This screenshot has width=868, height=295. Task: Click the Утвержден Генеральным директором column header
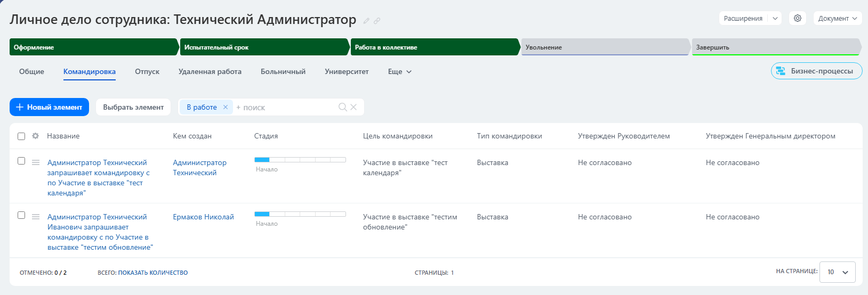coord(770,136)
